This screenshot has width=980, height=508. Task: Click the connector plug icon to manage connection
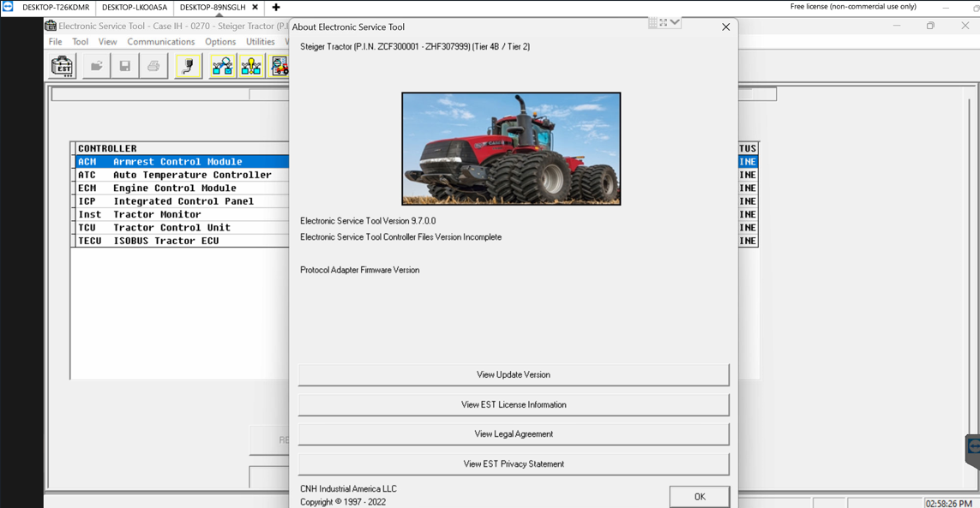click(x=188, y=65)
